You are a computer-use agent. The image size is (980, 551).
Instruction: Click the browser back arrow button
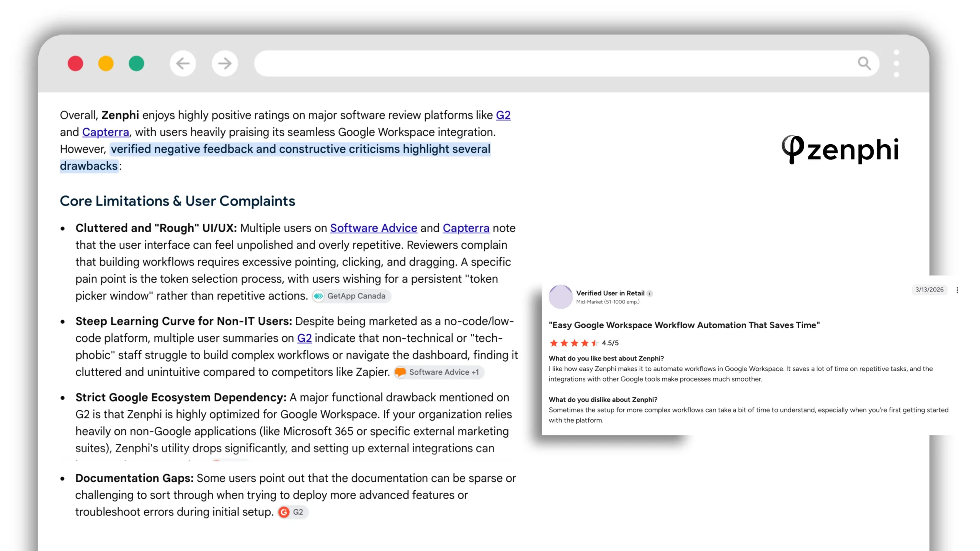(x=183, y=63)
